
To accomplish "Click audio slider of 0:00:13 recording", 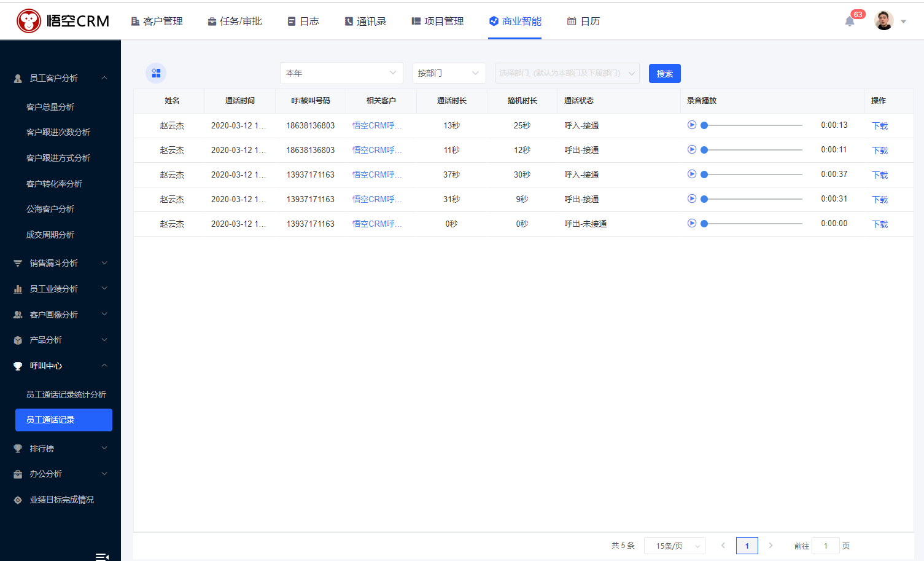I will [x=752, y=125].
